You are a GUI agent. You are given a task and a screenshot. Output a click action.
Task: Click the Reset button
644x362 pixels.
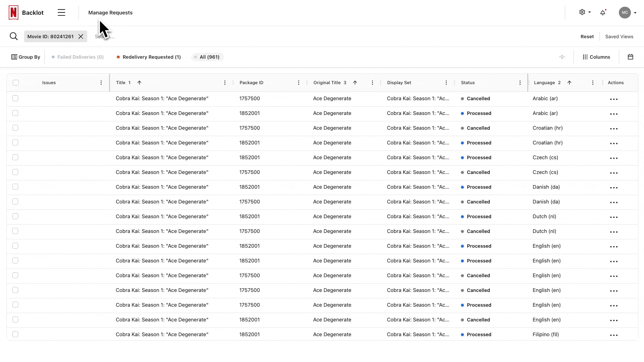click(x=587, y=36)
